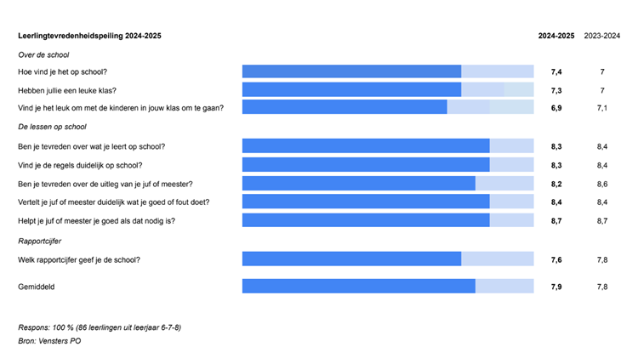The image size is (638, 364).
Task: Click the 8,7 score under 2024-2025
Action: click(556, 221)
